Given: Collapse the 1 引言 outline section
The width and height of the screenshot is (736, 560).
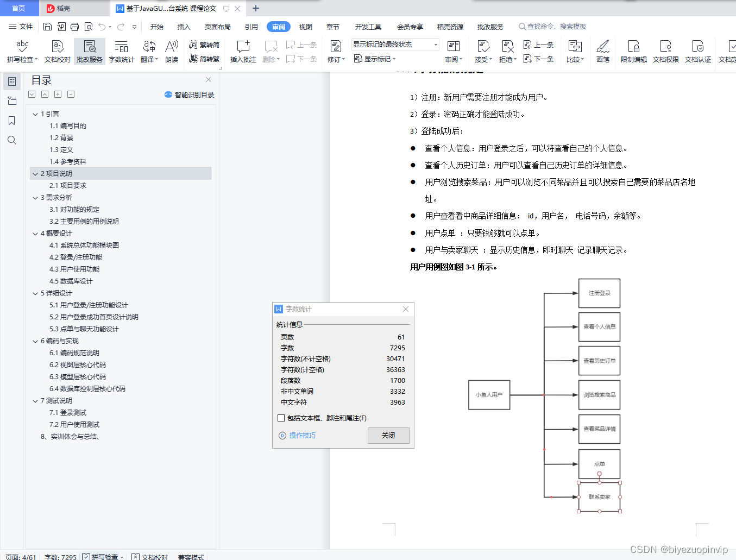Looking at the screenshot, I should pyautogui.click(x=35, y=114).
